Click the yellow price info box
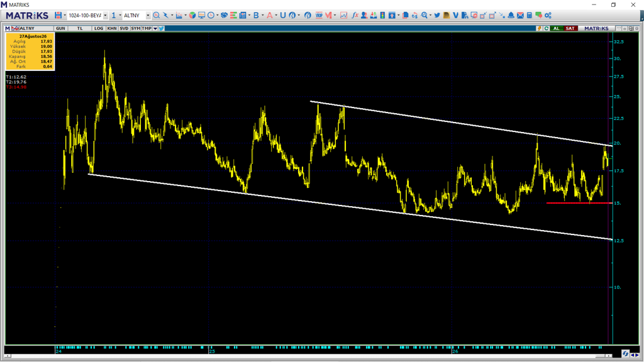This screenshot has height=362, width=644. [x=30, y=52]
